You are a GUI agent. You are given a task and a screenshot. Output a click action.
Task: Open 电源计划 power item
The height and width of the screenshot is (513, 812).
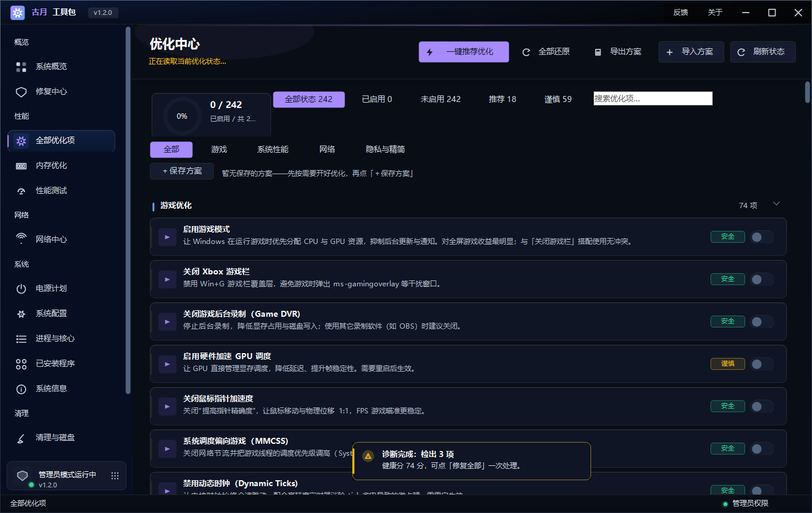pos(61,288)
